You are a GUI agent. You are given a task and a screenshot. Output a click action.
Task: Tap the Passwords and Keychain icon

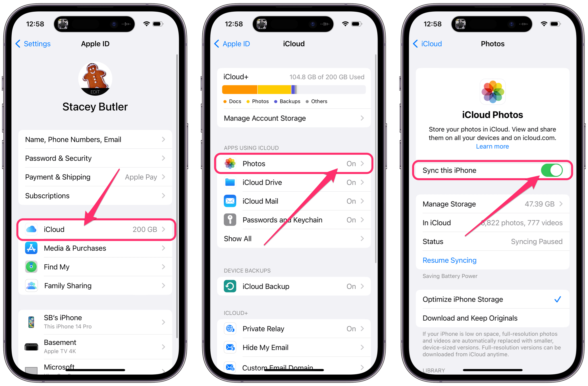(228, 220)
